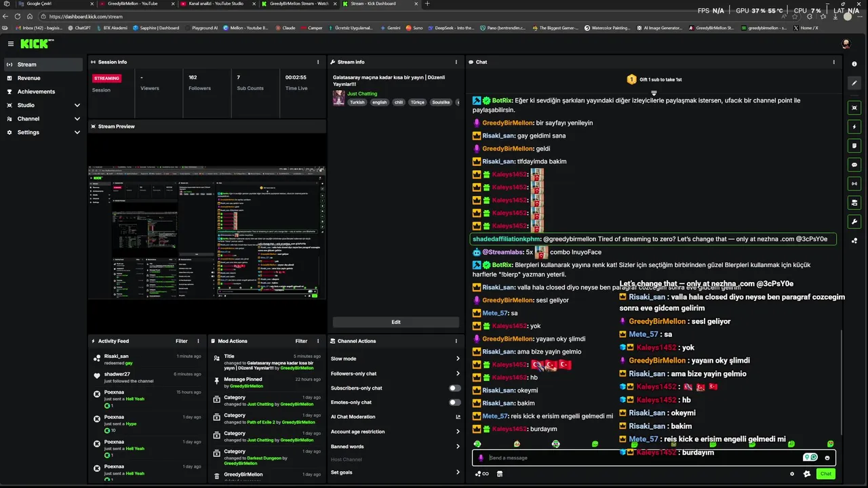The image size is (868, 488).
Task: Open chat settings gear icon
Action: coord(792,474)
